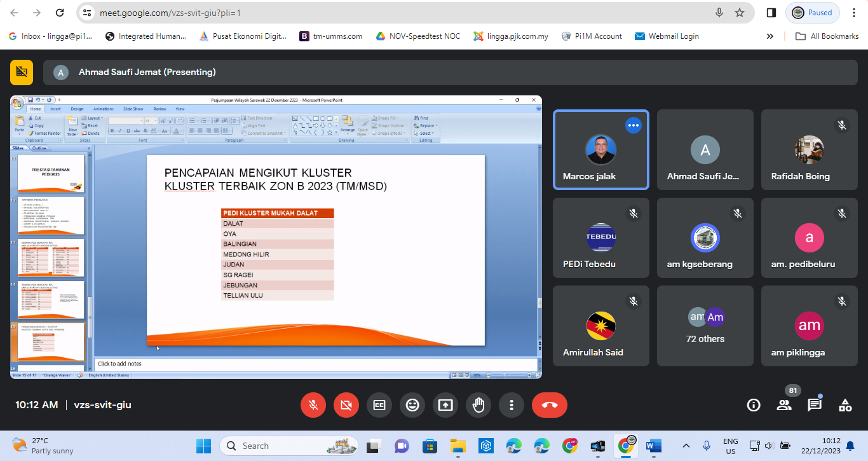Open the tm-umms.com bookmark
The image size is (868, 461).
click(331, 36)
